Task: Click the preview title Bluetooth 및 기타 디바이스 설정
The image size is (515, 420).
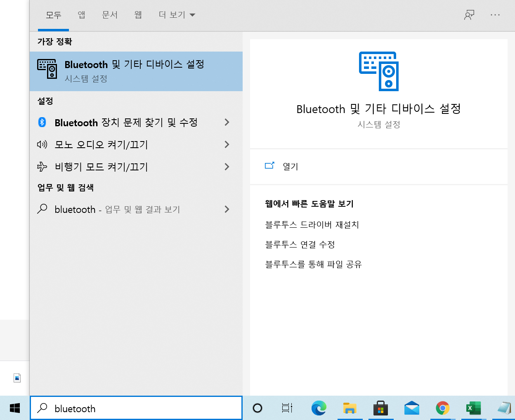Action: coord(379,109)
